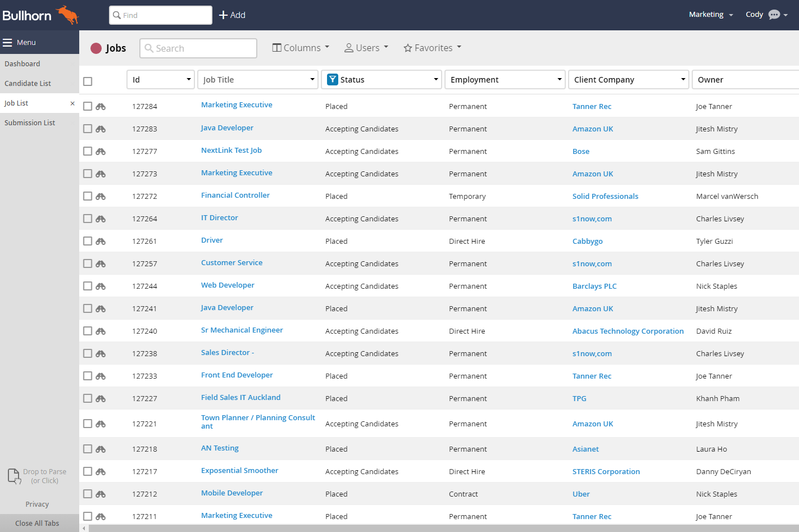Expand the Columns dropdown
799x532 pixels.
point(301,48)
